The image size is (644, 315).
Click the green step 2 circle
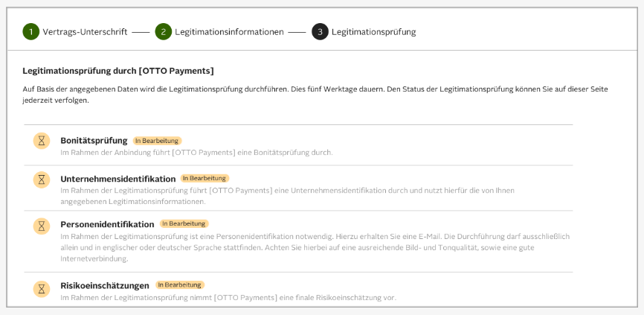pyautogui.click(x=163, y=32)
